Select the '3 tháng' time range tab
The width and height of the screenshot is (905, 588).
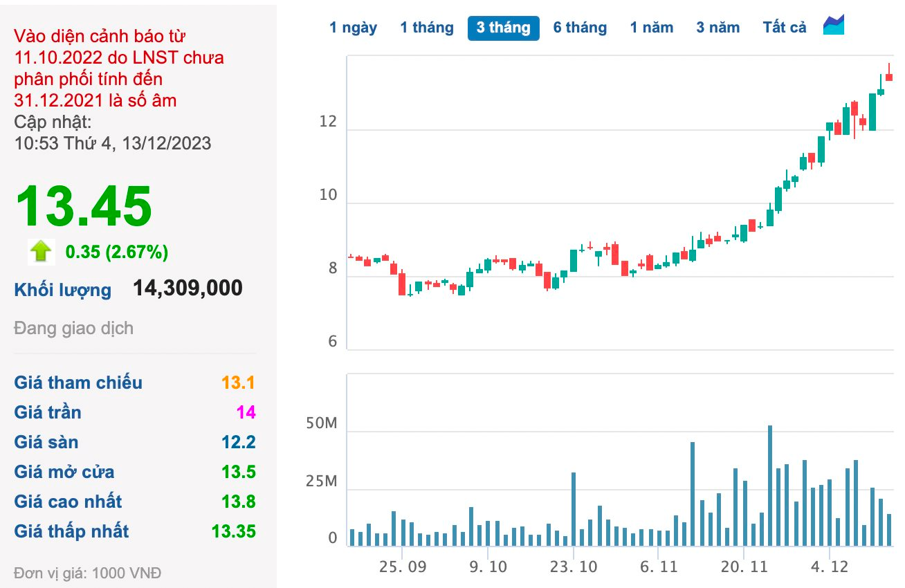pyautogui.click(x=504, y=28)
